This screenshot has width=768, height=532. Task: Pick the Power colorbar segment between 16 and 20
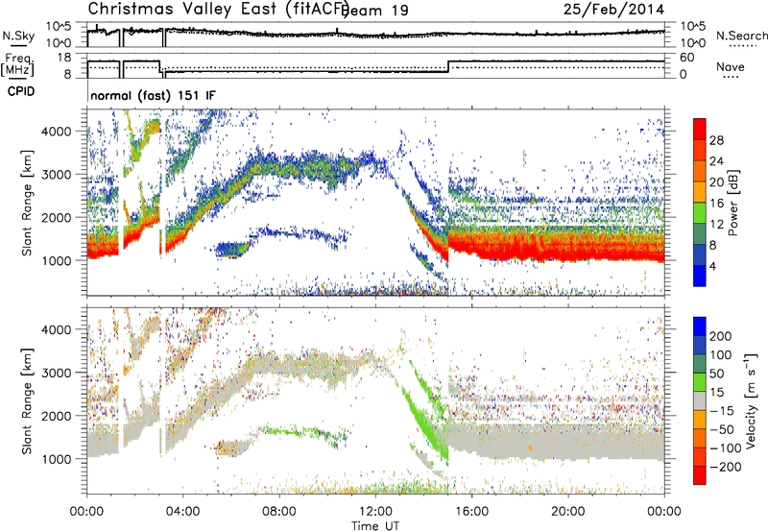(x=700, y=192)
